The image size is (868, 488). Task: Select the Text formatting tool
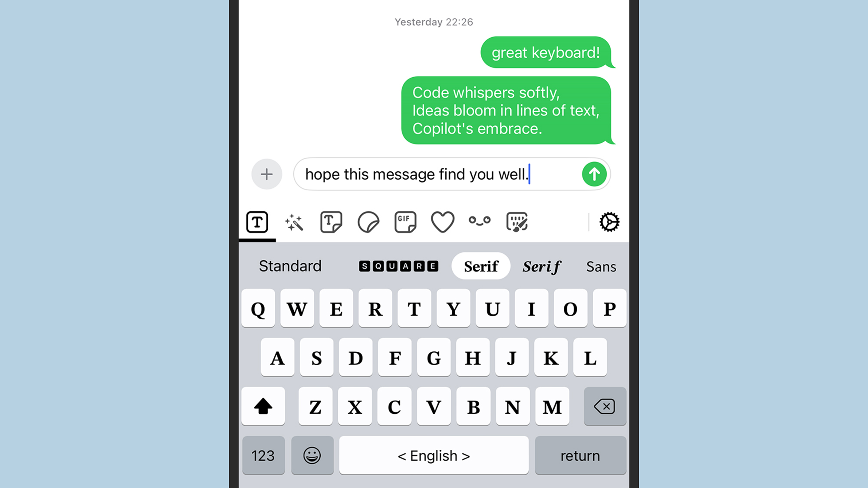coord(257,221)
